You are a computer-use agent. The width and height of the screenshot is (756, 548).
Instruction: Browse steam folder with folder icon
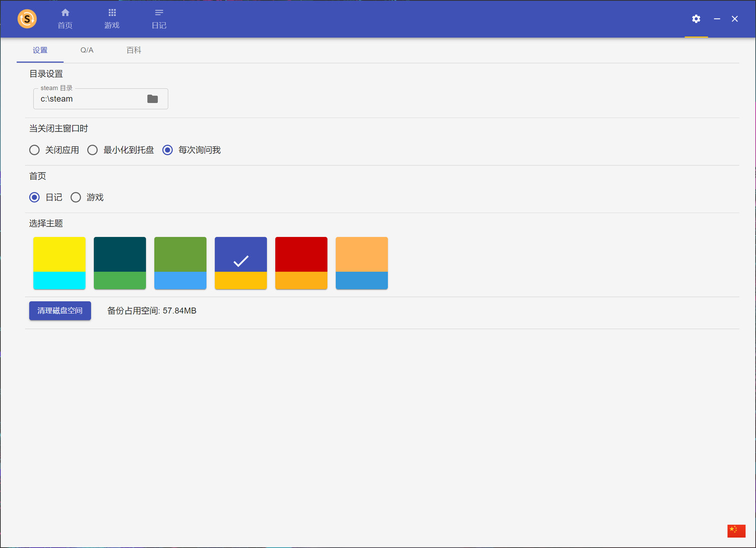point(153,99)
